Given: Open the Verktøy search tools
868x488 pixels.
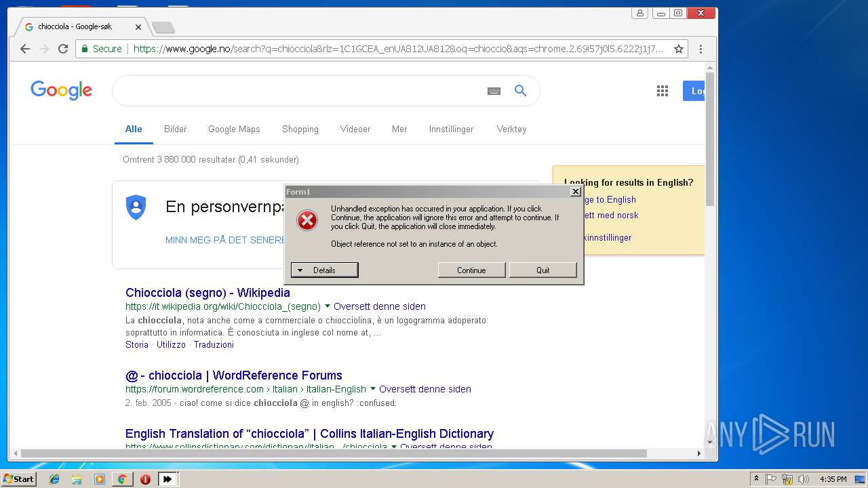Looking at the screenshot, I should pos(511,129).
